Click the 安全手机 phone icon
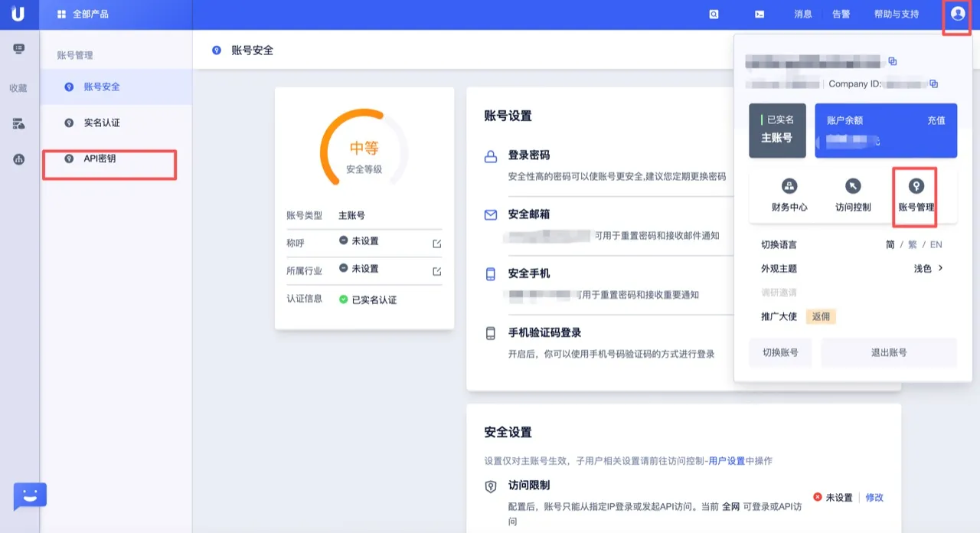The width and height of the screenshot is (980, 533). tap(491, 273)
